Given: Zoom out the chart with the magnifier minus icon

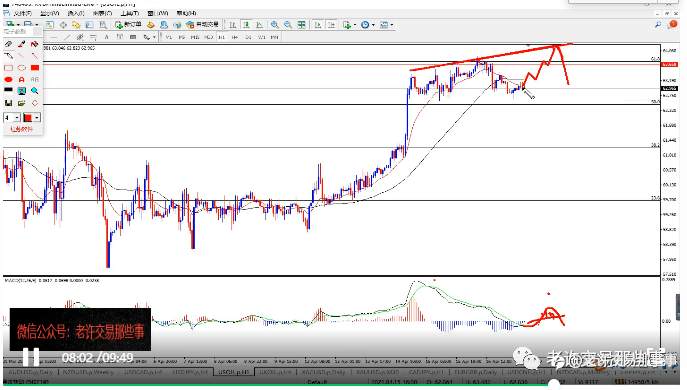Looking at the screenshot, I should [x=288, y=25].
